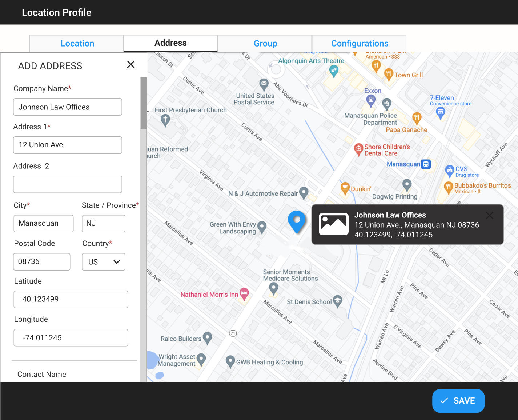Select the Exxon gas station pin

click(371, 101)
